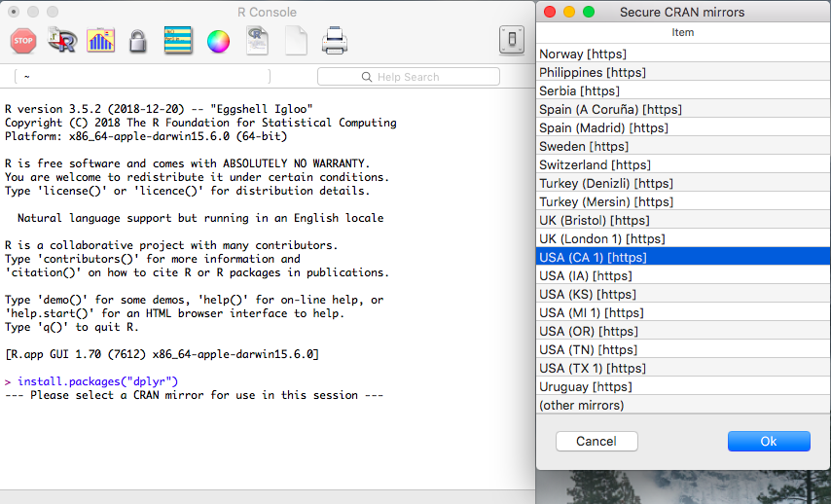Click the magnifier icon in Help Search
This screenshot has width=831, height=504.
pos(367,77)
